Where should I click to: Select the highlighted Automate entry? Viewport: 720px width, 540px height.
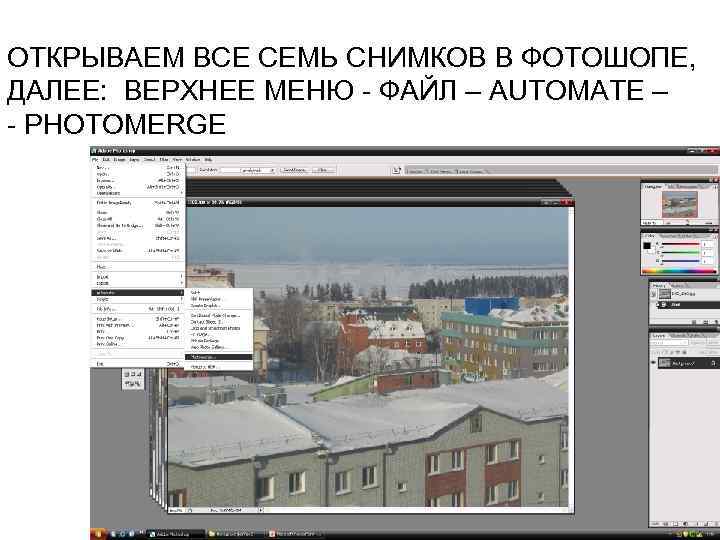tap(138, 292)
